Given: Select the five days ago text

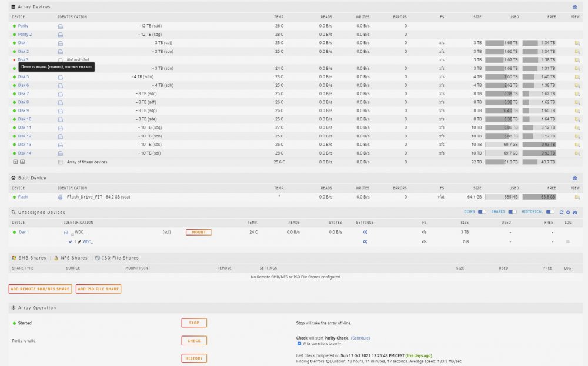Looking at the screenshot, I should click(419, 355).
